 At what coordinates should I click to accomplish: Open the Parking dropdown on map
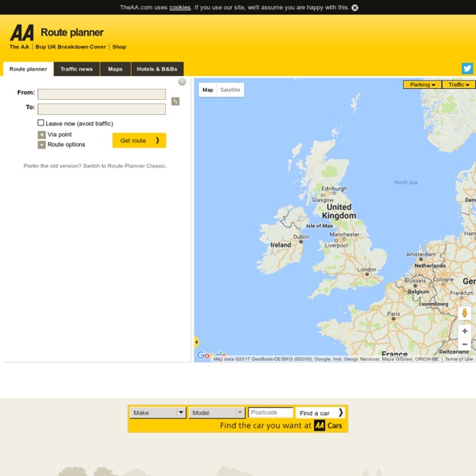[423, 84]
